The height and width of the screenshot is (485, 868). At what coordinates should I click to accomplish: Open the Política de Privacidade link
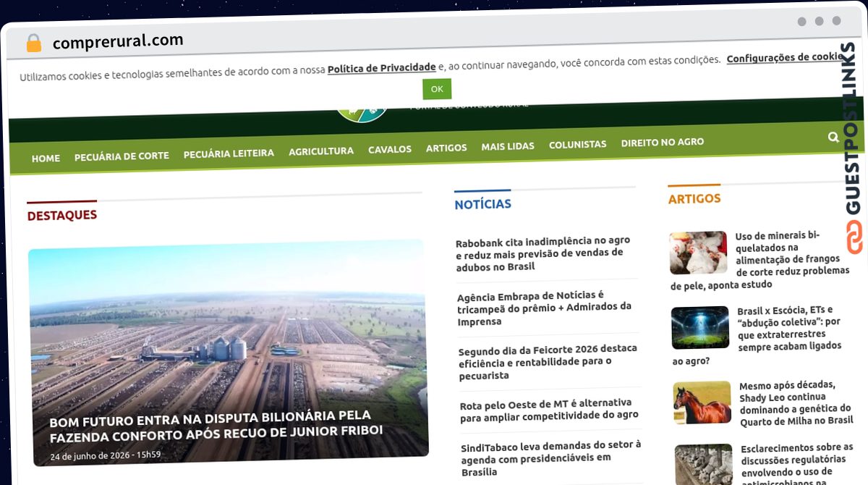[381, 68]
